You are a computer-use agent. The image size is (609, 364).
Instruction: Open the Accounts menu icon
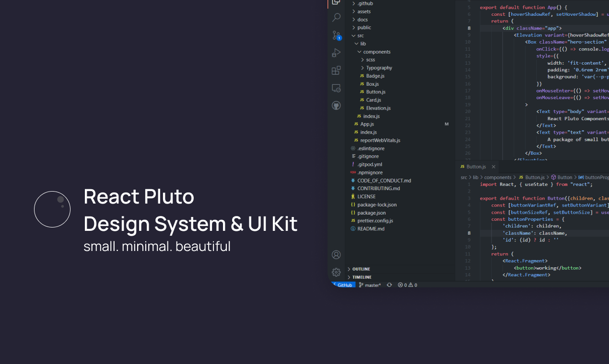pos(336,255)
